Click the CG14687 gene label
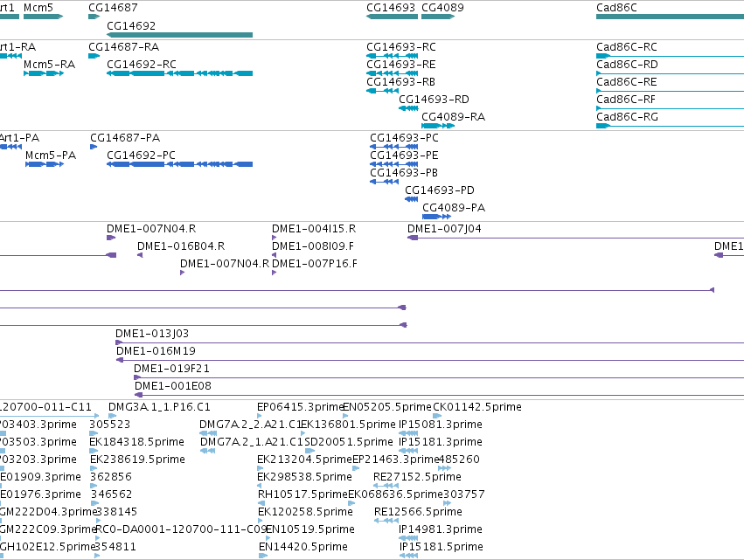744x560 pixels. coord(113,8)
